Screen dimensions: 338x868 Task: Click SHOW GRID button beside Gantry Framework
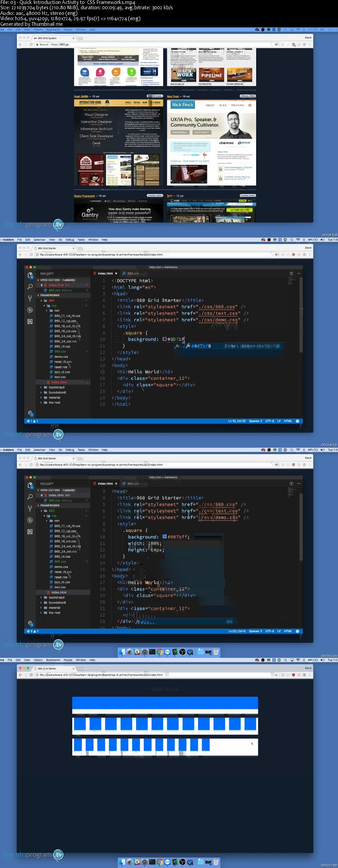tap(155, 195)
